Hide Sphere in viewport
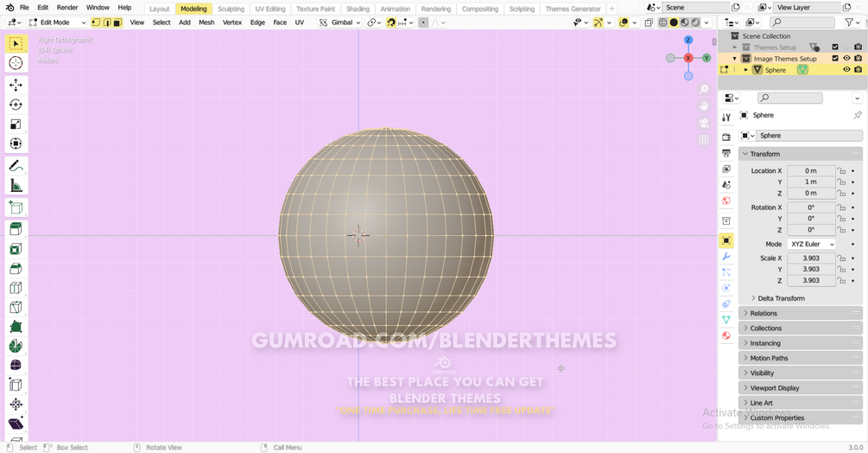 click(x=846, y=70)
